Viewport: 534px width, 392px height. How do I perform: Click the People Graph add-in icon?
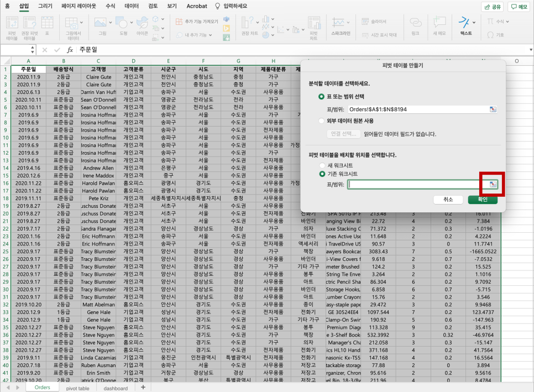click(227, 38)
